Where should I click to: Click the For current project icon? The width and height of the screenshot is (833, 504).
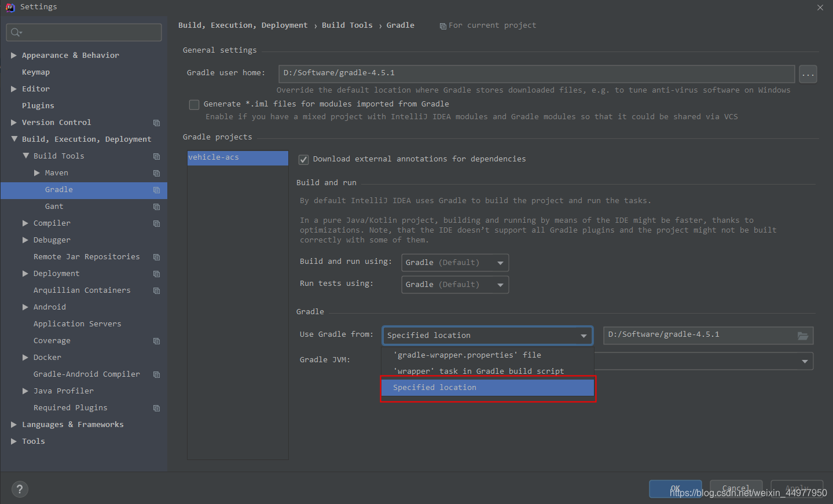tap(443, 26)
